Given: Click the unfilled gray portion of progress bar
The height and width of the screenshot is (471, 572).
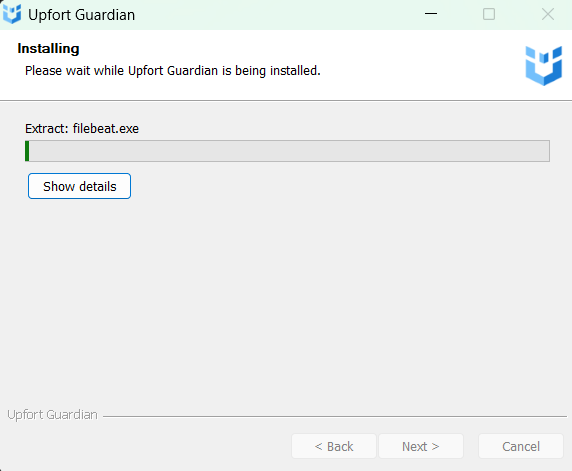Looking at the screenshot, I should coord(289,151).
